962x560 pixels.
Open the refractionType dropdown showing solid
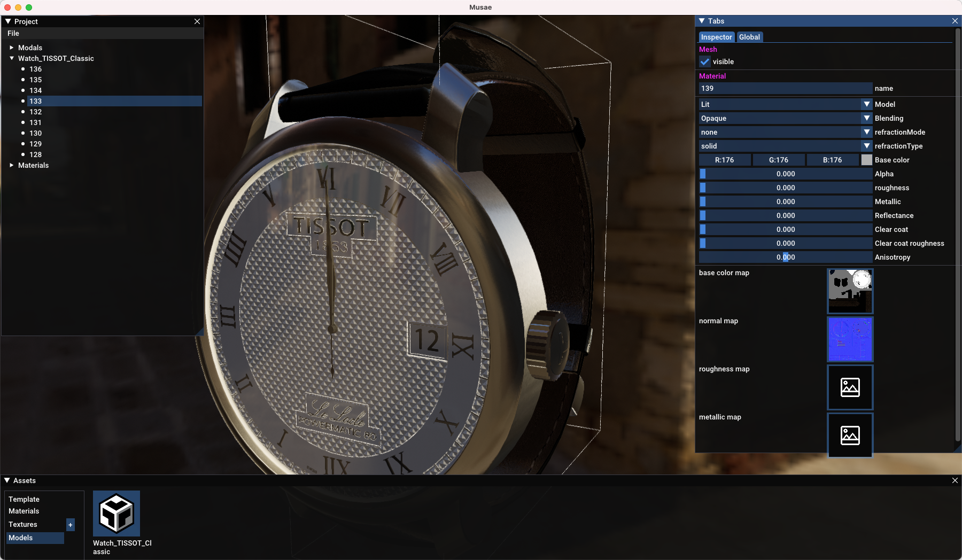tap(786, 146)
